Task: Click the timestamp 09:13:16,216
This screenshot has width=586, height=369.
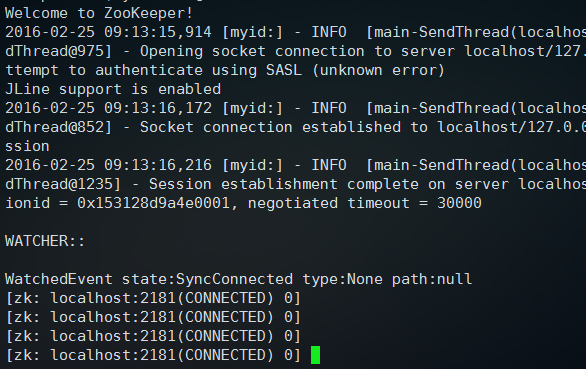Action: point(158,165)
